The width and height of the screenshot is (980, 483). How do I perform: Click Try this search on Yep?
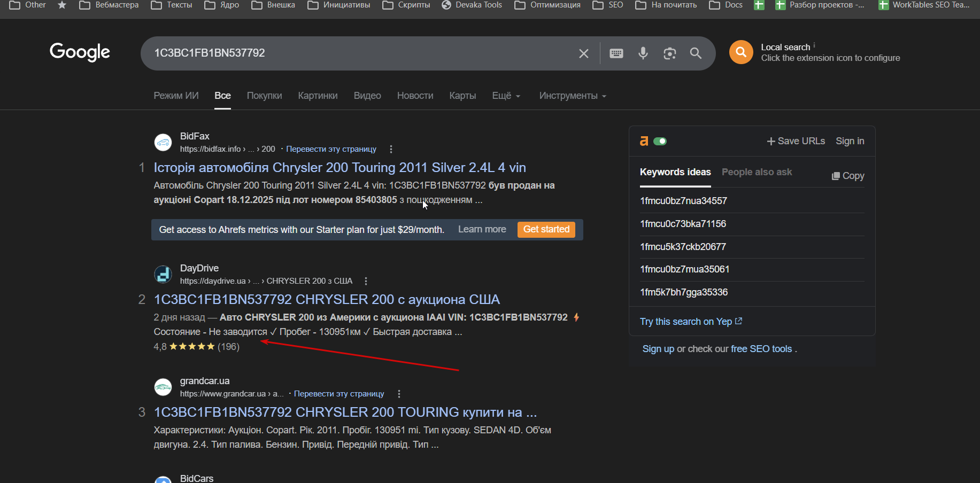[x=691, y=322]
